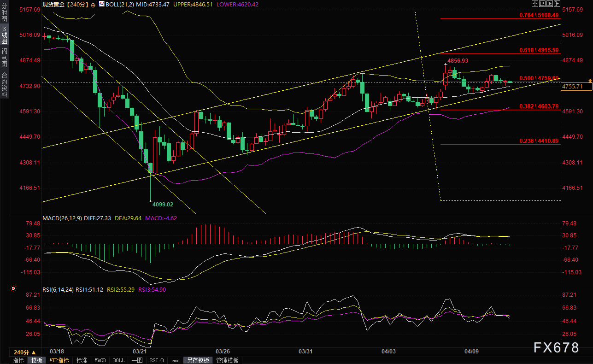Toggle the MACD template button
593x364 pixels.
100,360
